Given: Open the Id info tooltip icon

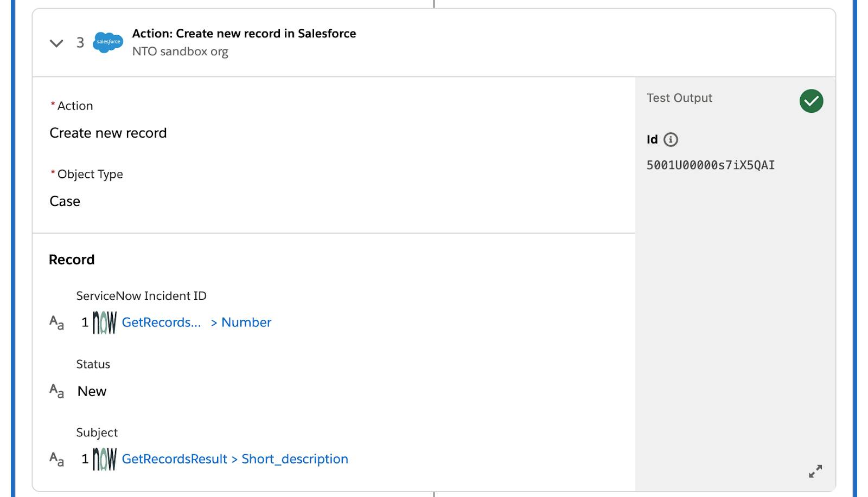Looking at the screenshot, I should coord(671,140).
